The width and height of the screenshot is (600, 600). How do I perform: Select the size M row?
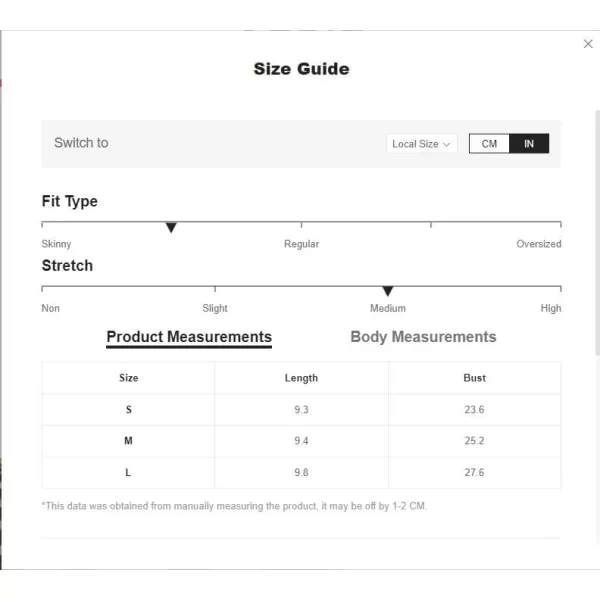301,441
